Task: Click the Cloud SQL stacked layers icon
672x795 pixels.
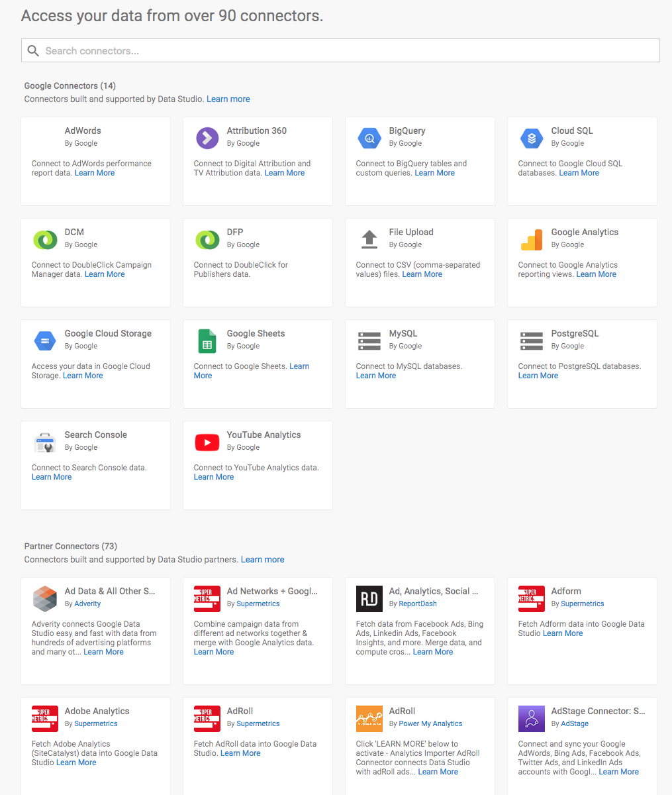Action: (532, 138)
